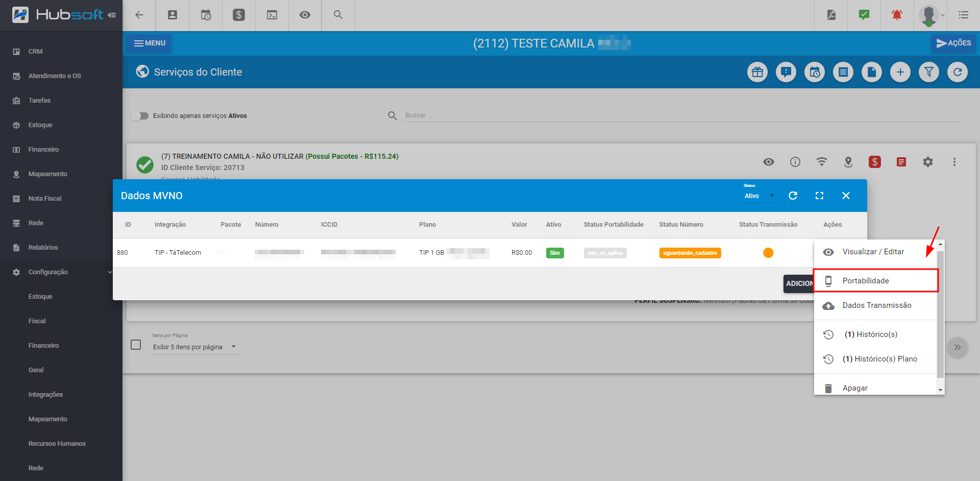Open the dollar sign icon in top toolbar
980x481 pixels.
(x=239, y=15)
